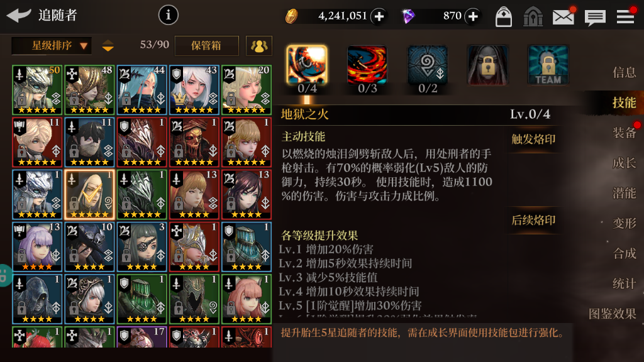644x362 pixels.
Task: Open the hamburger main menu
Action: pyautogui.click(x=625, y=17)
